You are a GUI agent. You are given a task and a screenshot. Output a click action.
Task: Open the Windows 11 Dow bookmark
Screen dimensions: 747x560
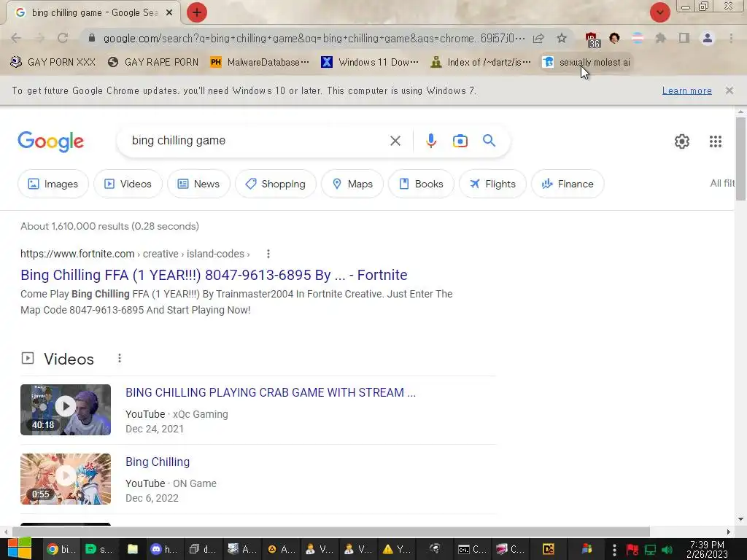click(370, 63)
